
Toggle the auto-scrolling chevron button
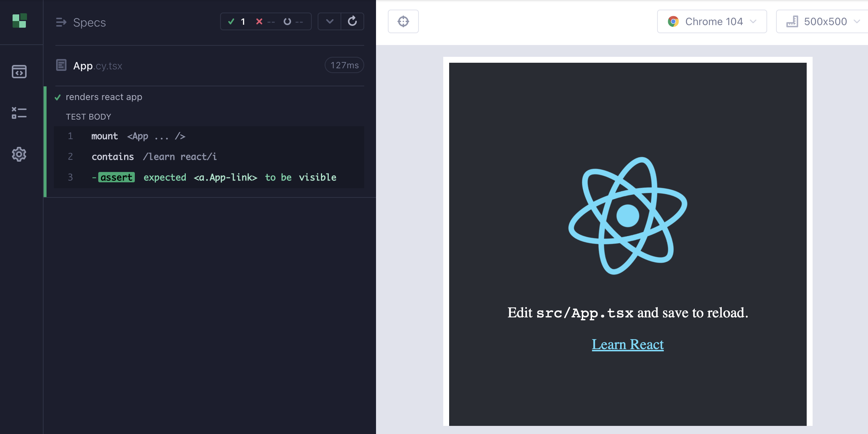pyautogui.click(x=329, y=21)
